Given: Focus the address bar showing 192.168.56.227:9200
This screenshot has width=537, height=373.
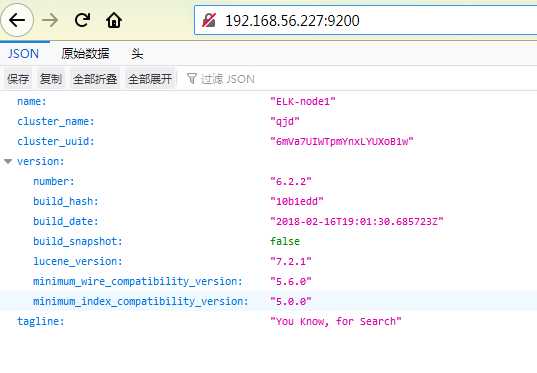Looking at the screenshot, I should click(x=365, y=21).
